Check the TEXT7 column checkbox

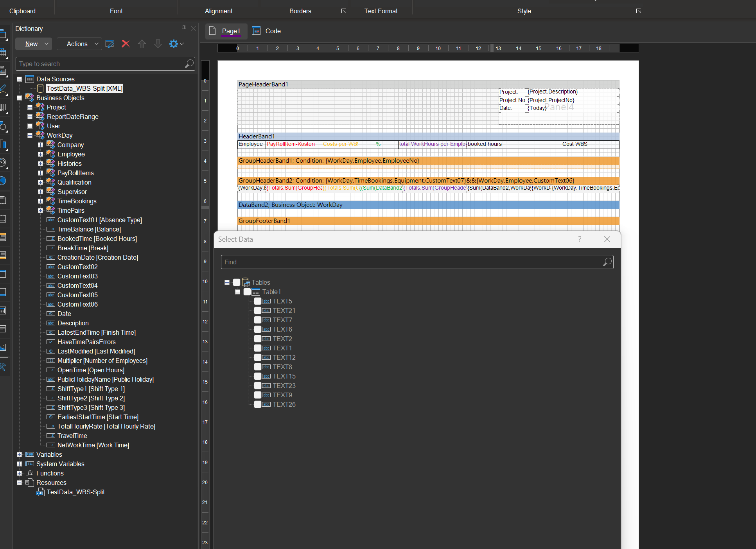pyautogui.click(x=258, y=320)
